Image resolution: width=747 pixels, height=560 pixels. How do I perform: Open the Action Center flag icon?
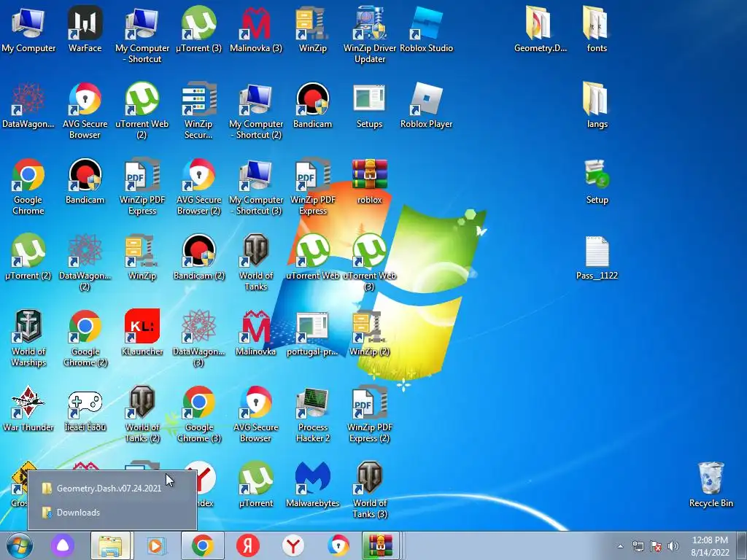656,546
